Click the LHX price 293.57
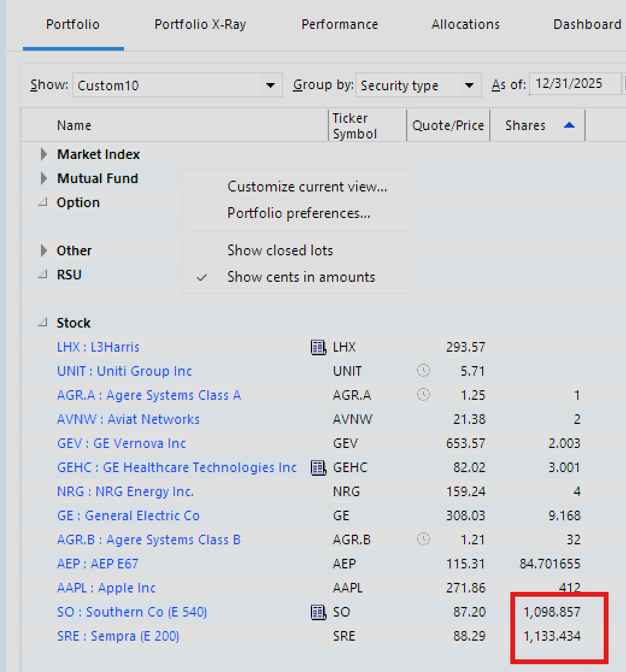The width and height of the screenshot is (626, 672). click(465, 347)
